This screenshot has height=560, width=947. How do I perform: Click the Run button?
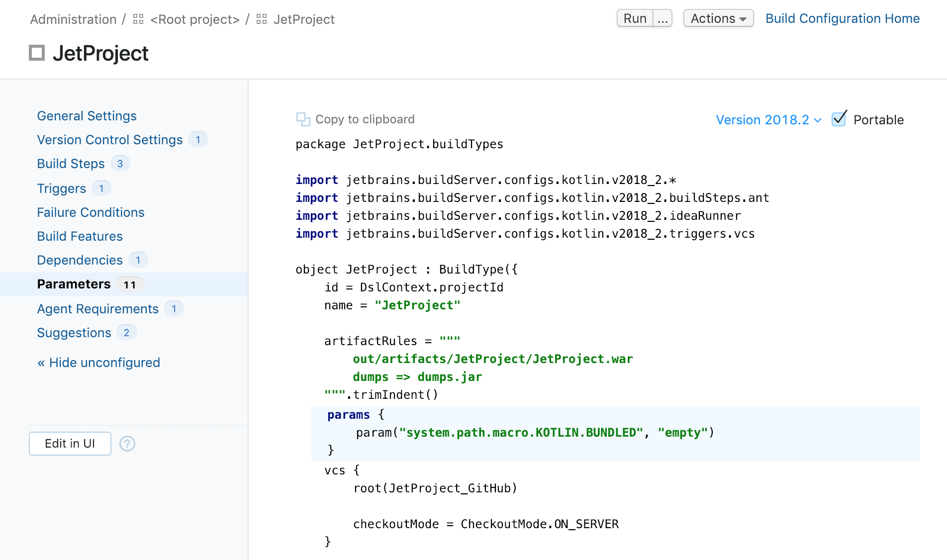[x=635, y=18]
